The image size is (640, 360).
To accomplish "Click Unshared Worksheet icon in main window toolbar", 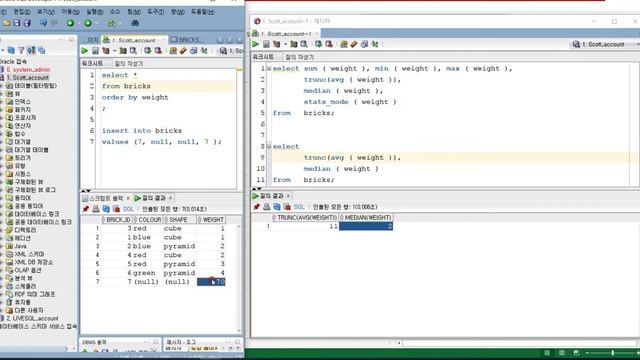I will click(x=173, y=51).
